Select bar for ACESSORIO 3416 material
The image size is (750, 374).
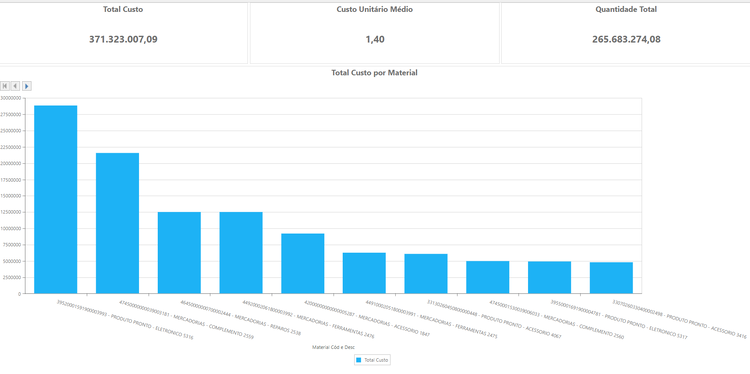[x=611, y=278]
